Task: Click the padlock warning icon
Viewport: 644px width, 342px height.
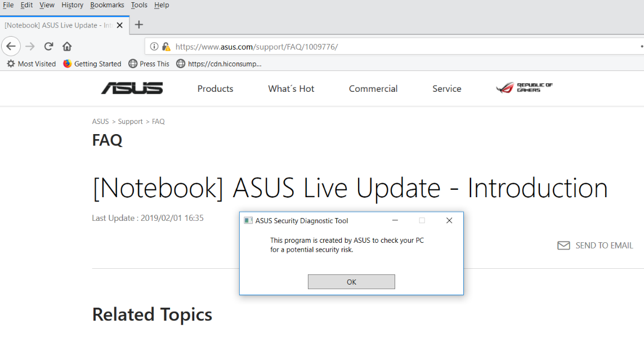Action: [166, 47]
